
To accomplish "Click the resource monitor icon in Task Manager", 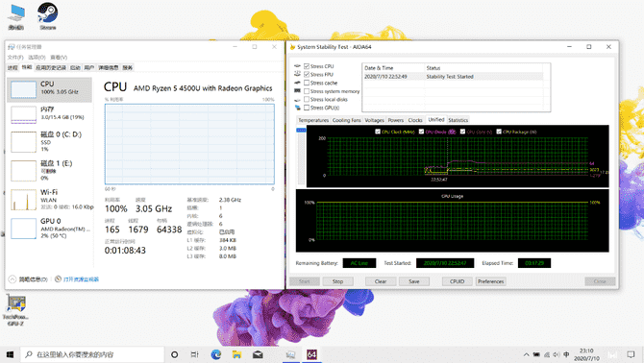I will coord(58,278).
